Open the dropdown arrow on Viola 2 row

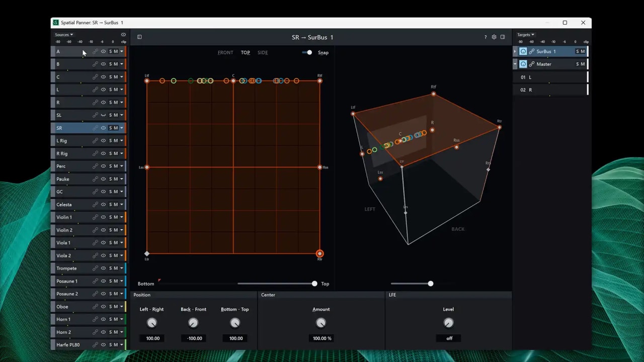pos(121,255)
